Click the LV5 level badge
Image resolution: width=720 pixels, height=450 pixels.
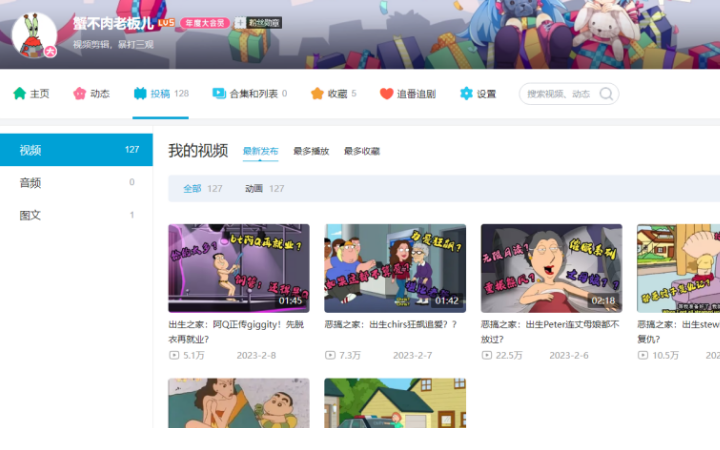(166, 22)
